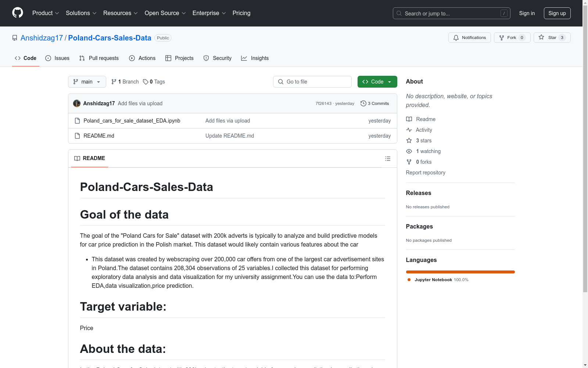Open the Projects tab

click(x=179, y=58)
